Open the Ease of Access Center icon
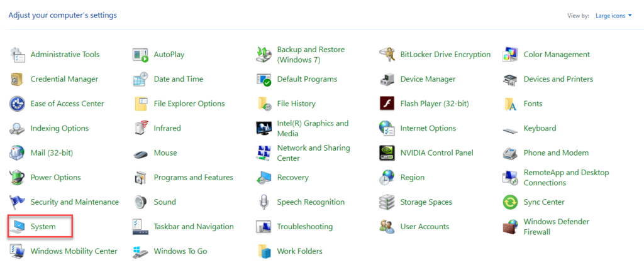This screenshot has height=270, width=644. point(18,104)
